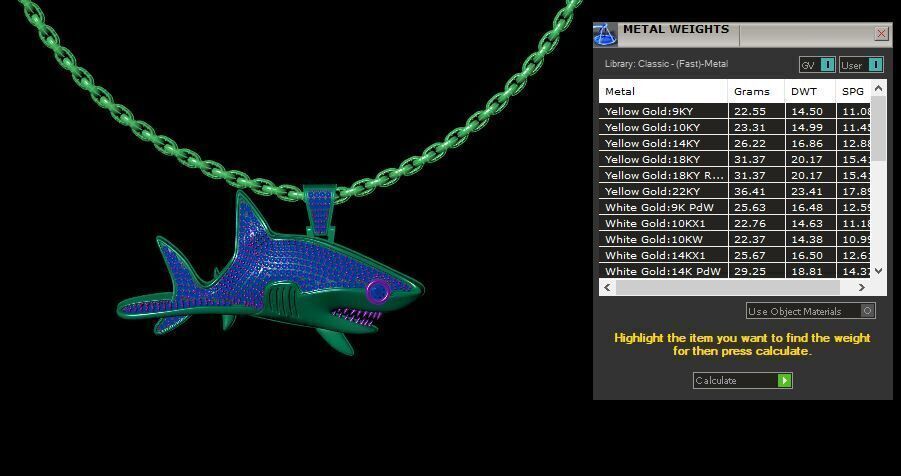Click the horizontal scrollbar thumb
Viewport: 901px width, 476px height.
727,287
